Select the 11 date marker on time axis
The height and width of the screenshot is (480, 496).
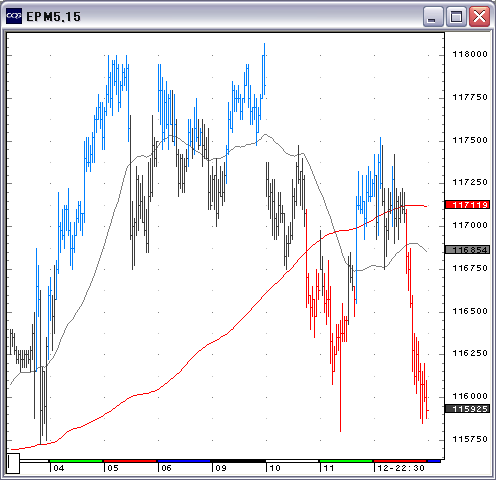coord(329,468)
